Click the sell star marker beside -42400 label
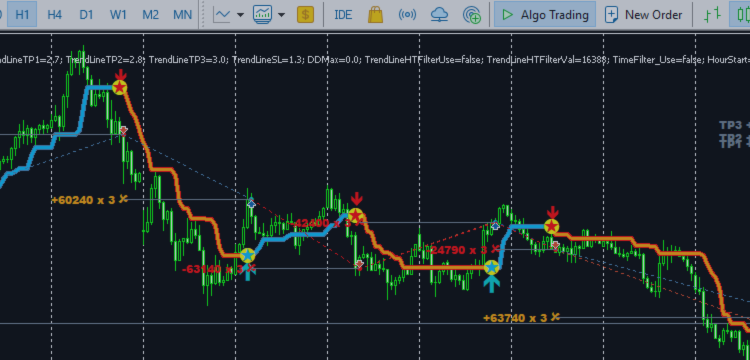 [356, 216]
